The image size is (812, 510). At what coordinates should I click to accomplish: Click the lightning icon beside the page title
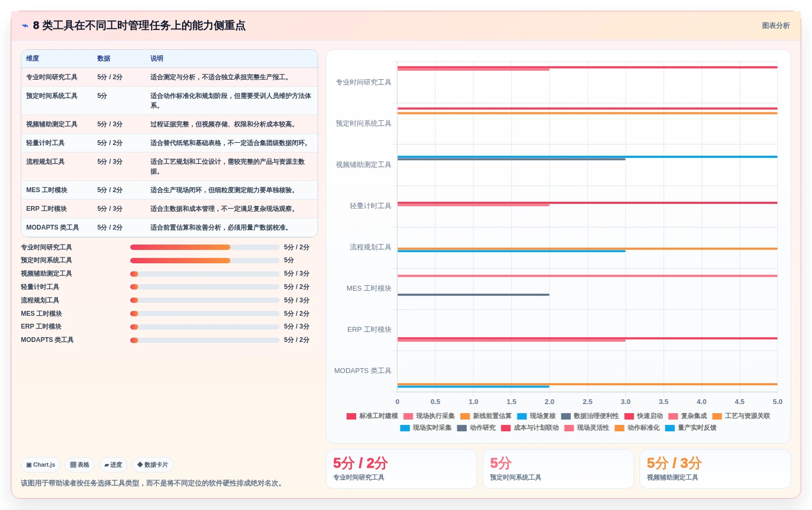pyautogui.click(x=25, y=26)
